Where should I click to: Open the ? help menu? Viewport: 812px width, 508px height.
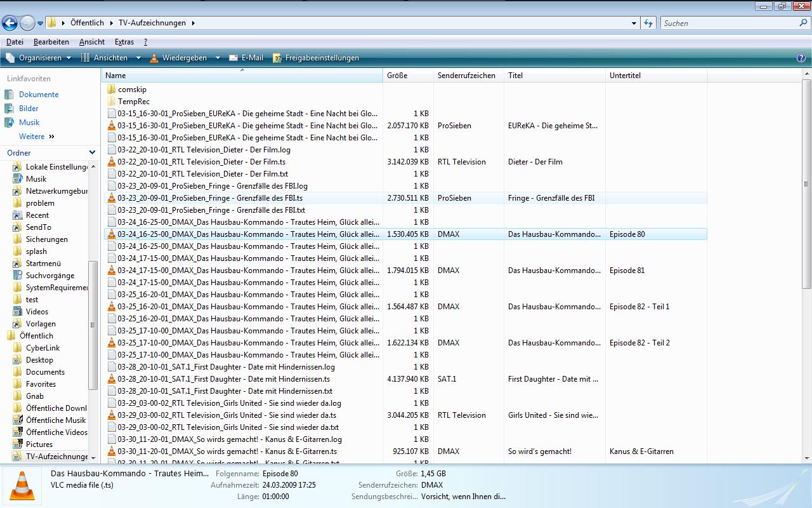145,42
